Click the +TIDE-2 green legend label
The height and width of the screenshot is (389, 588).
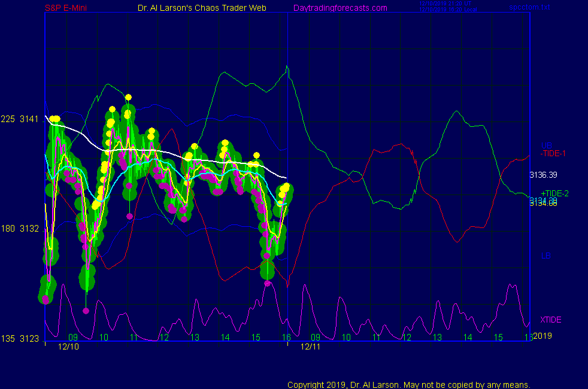tap(554, 193)
